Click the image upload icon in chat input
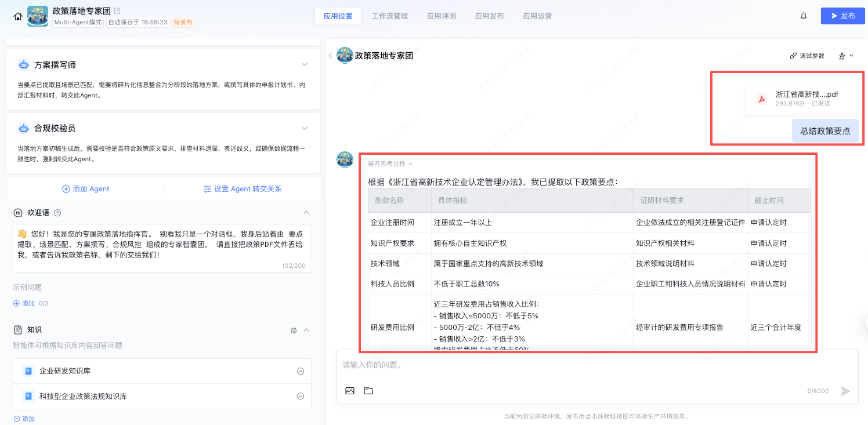Image resolution: width=868 pixels, height=425 pixels. tap(350, 391)
